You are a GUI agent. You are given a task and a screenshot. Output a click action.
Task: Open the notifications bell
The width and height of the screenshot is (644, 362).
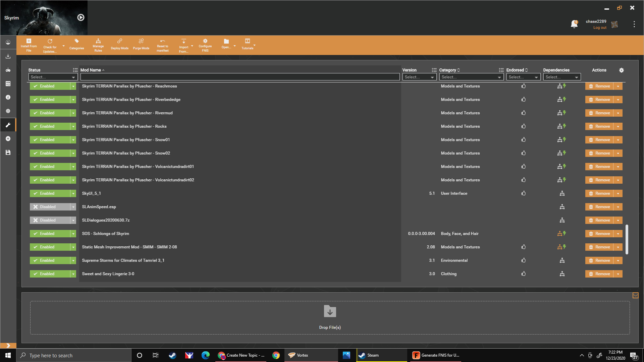[574, 24]
